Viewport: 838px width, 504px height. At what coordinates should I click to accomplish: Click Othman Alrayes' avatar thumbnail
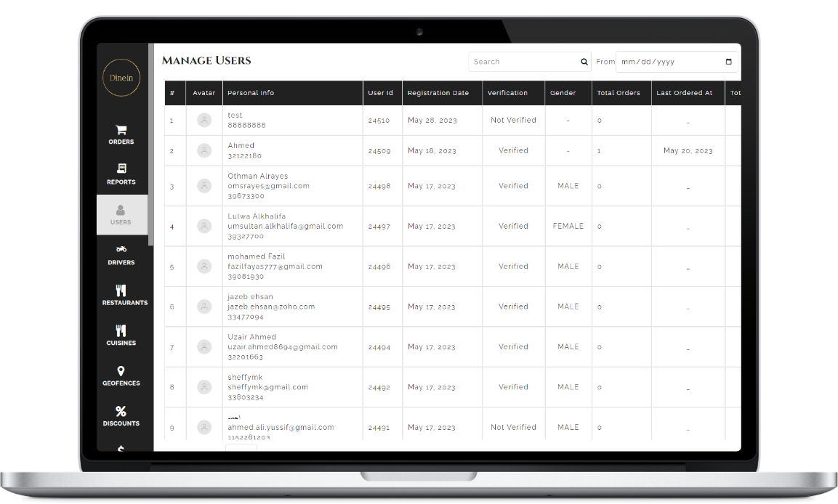click(204, 187)
